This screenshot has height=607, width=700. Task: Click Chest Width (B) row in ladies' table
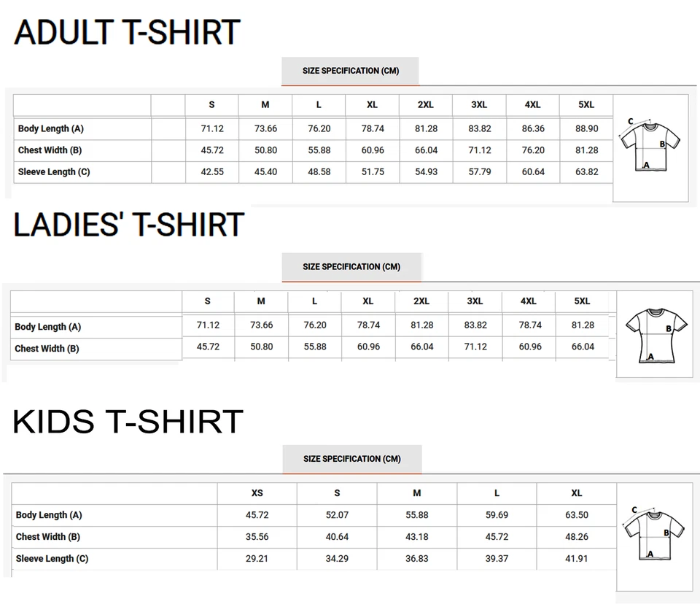[x=47, y=349]
